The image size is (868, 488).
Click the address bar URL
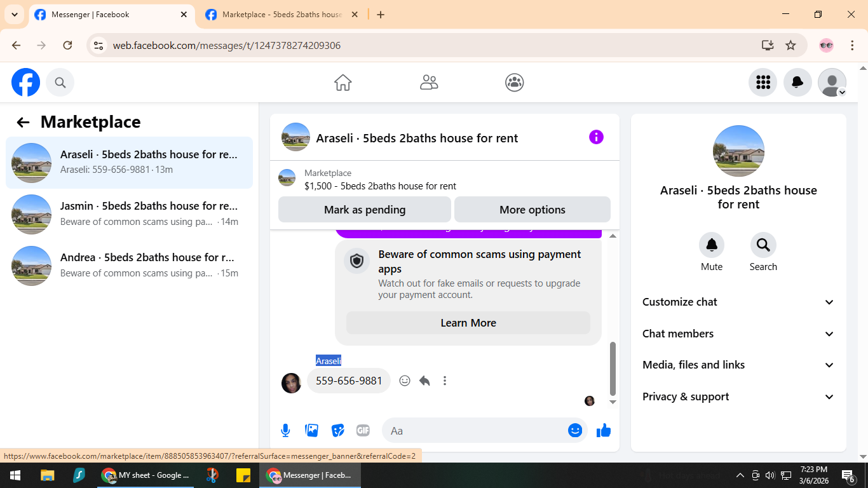tap(227, 46)
